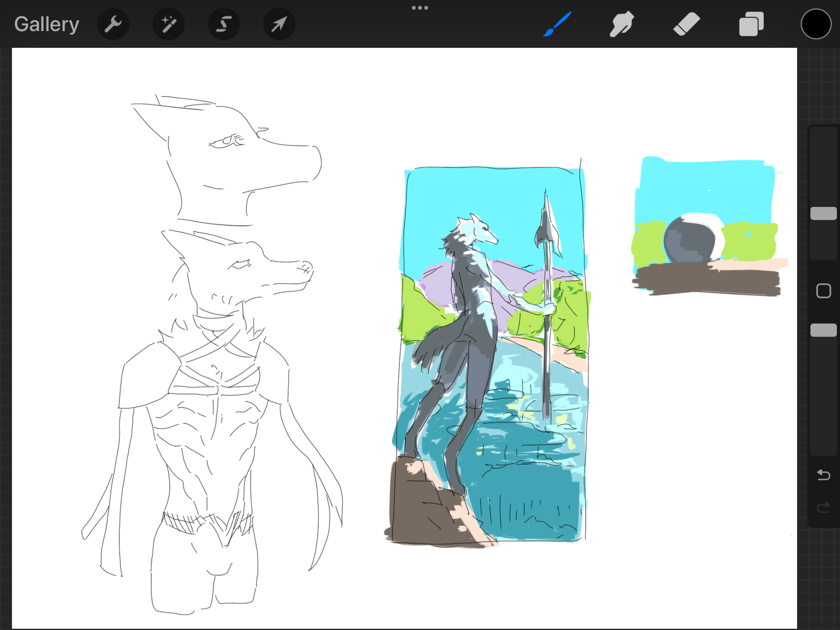
Task: Open the Adjustments magic wand menu
Action: 168,24
